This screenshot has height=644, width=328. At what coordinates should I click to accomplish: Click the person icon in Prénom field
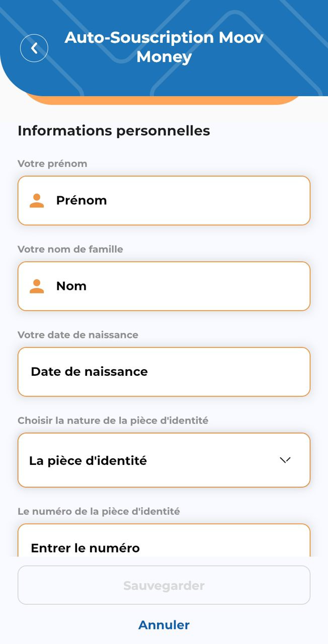pos(37,201)
